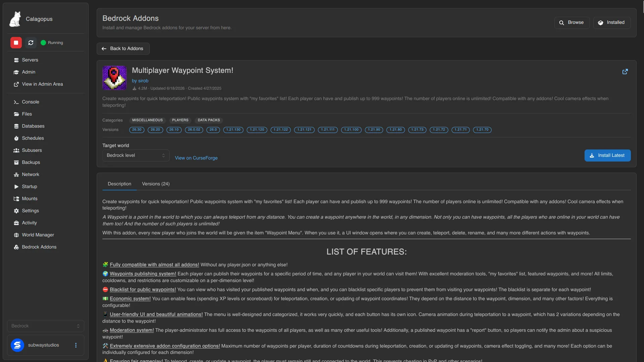The height and width of the screenshot is (362, 644).
Task: Choose version 26.0 badge
Action: (x=213, y=130)
